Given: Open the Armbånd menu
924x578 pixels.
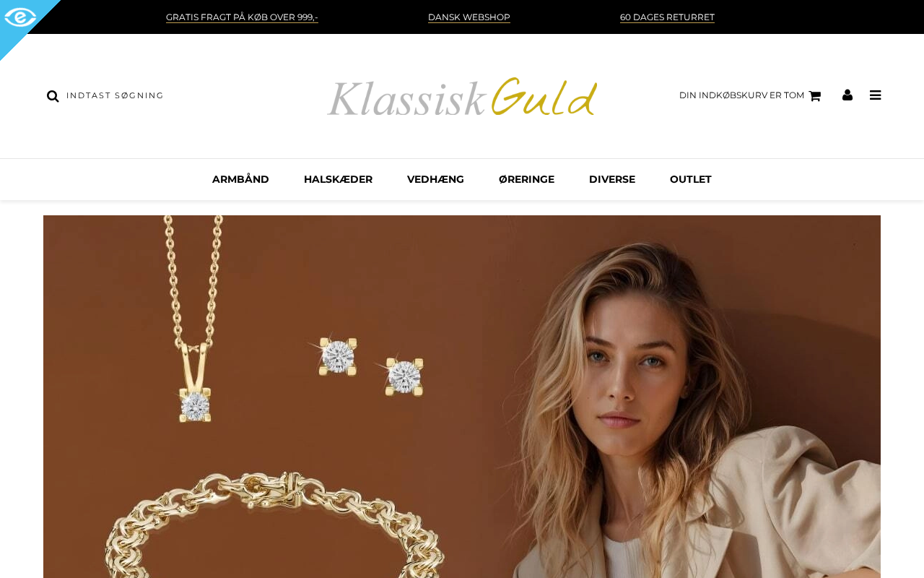Looking at the screenshot, I should point(240,179).
